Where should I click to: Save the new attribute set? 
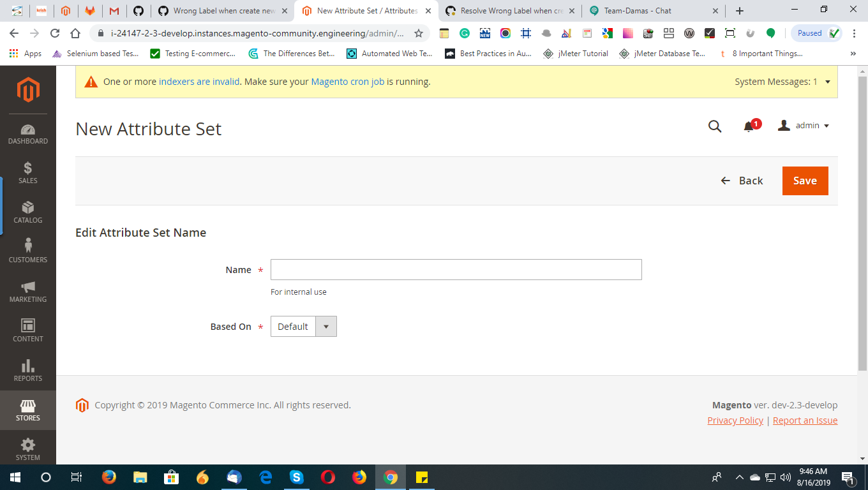tap(805, 181)
